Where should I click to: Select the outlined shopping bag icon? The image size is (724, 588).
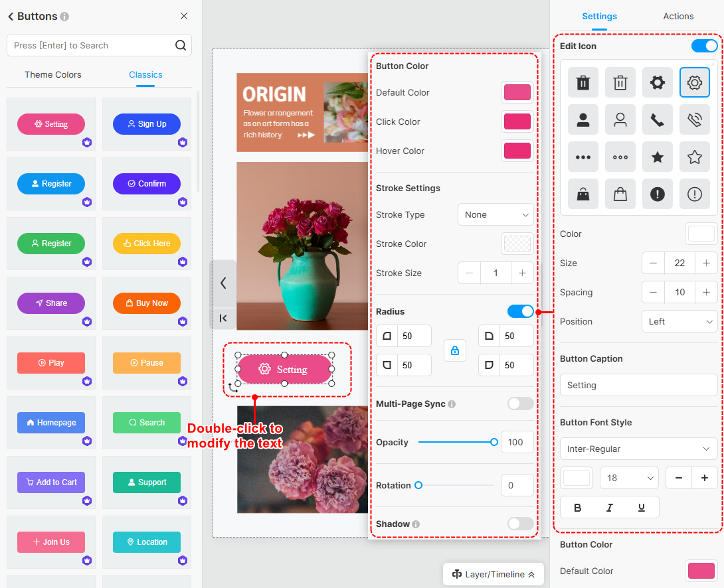click(x=620, y=194)
